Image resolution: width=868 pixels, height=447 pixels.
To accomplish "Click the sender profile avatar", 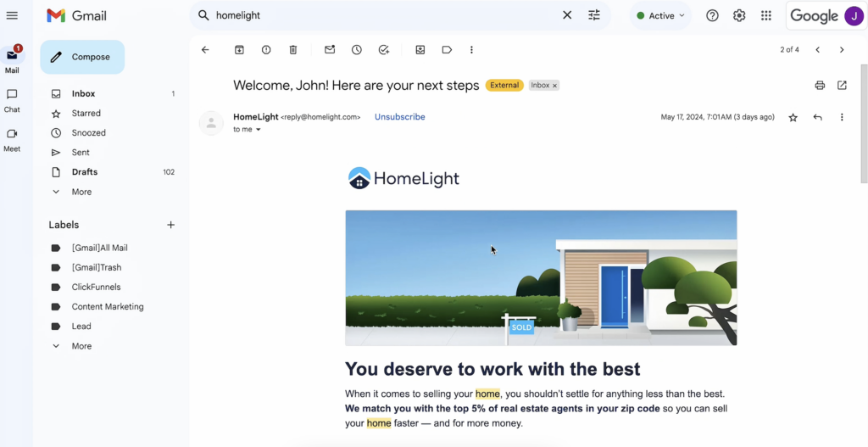I will coord(211,123).
